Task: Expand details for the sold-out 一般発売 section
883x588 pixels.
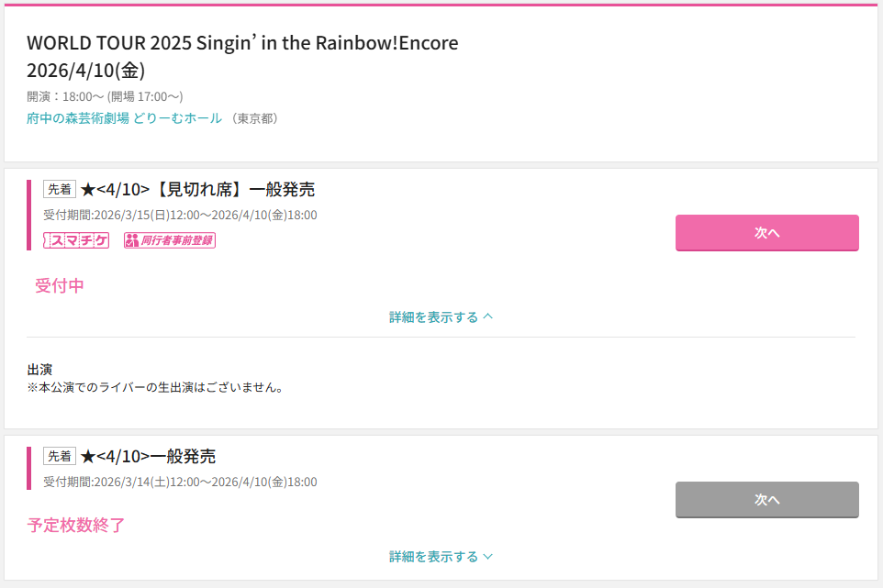Action: [x=441, y=557]
